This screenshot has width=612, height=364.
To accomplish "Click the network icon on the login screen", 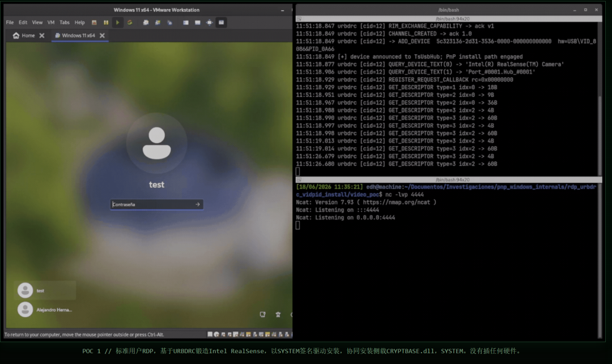I will (263, 315).
